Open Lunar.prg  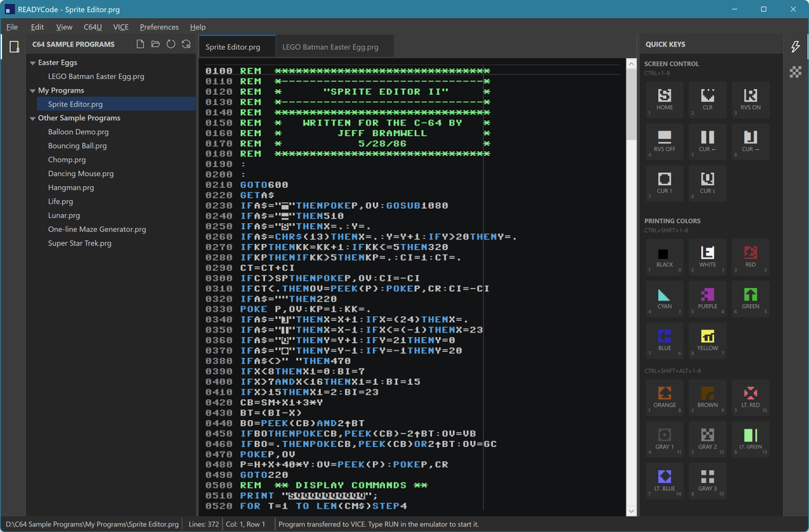click(64, 216)
